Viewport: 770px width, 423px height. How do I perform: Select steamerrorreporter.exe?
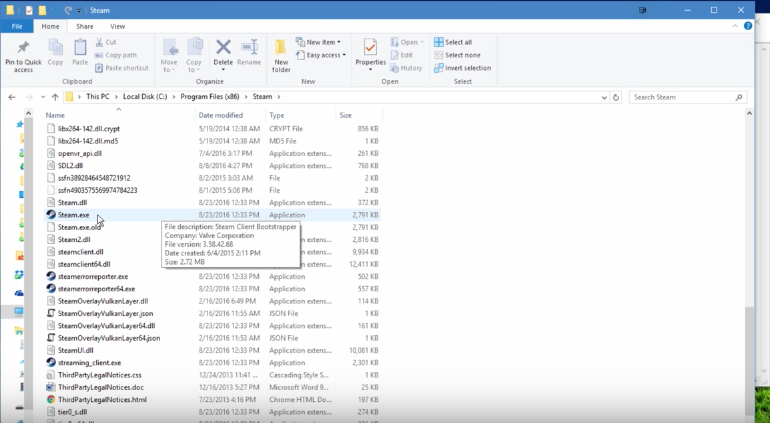92,276
